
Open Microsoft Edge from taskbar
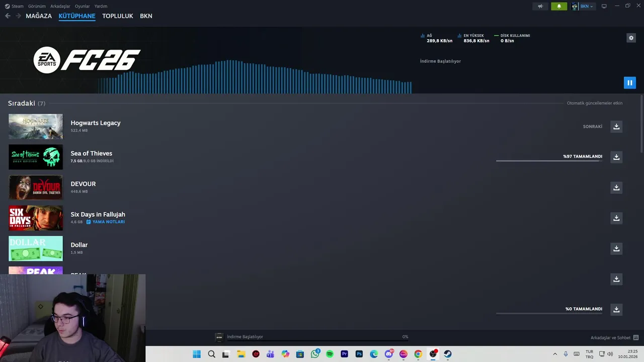click(x=374, y=354)
